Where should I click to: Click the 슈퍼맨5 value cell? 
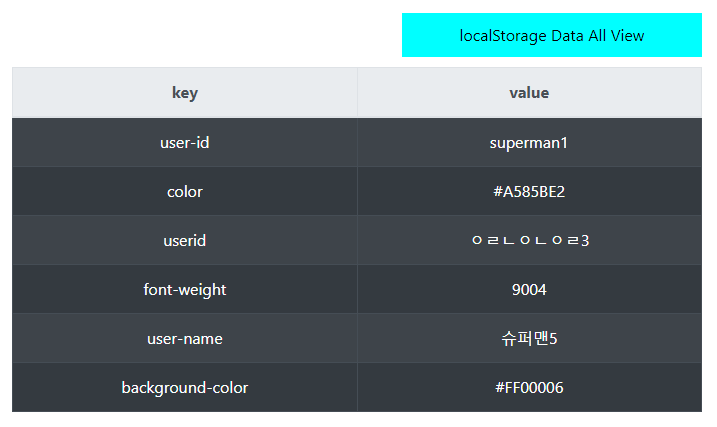[530, 338]
